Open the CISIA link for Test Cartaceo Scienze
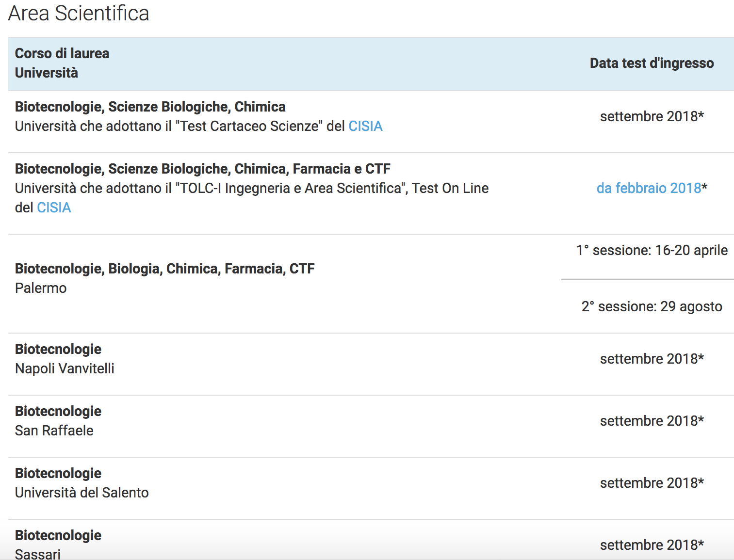The image size is (734, 560). click(365, 126)
